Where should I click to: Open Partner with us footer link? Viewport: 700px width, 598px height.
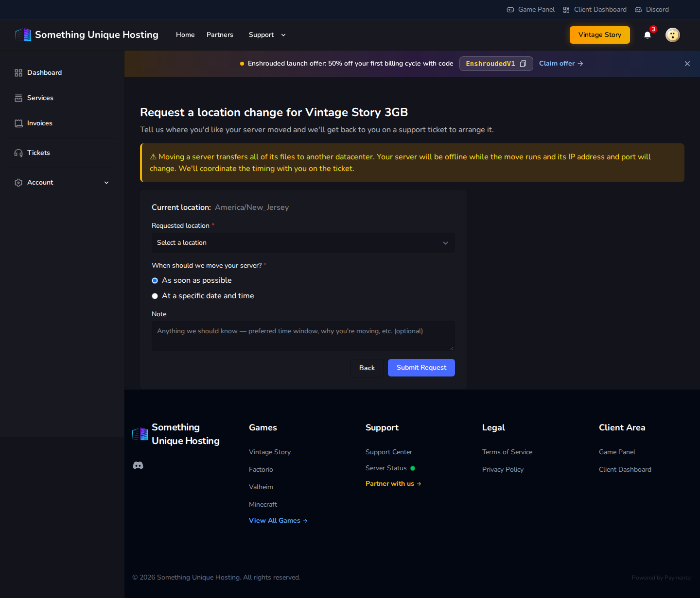[x=393, y=484]
